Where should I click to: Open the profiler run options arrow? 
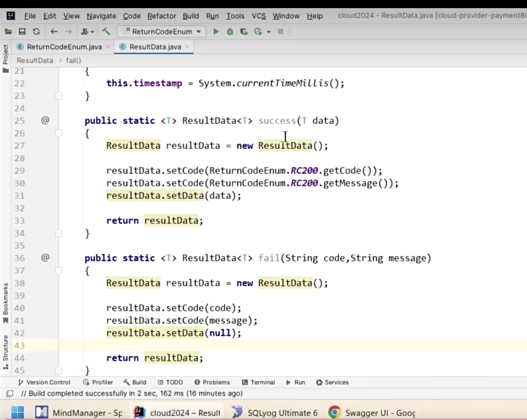pos(268,32)
